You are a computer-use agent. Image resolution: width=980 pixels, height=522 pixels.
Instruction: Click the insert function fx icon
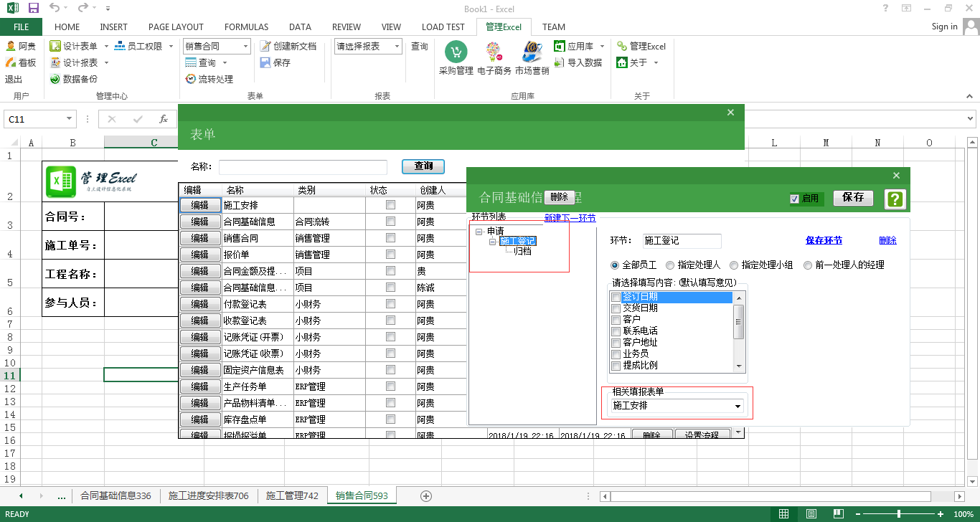coord(164,119)
